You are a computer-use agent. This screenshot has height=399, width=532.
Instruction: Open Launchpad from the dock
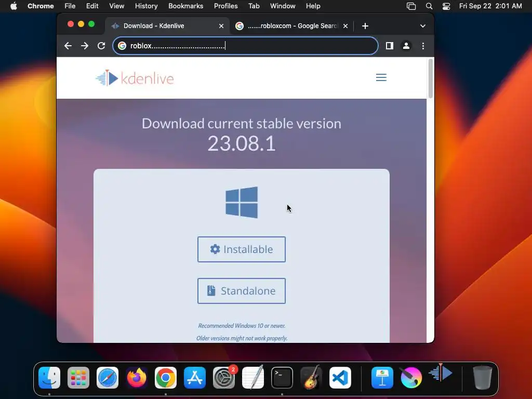coord(78,377)
